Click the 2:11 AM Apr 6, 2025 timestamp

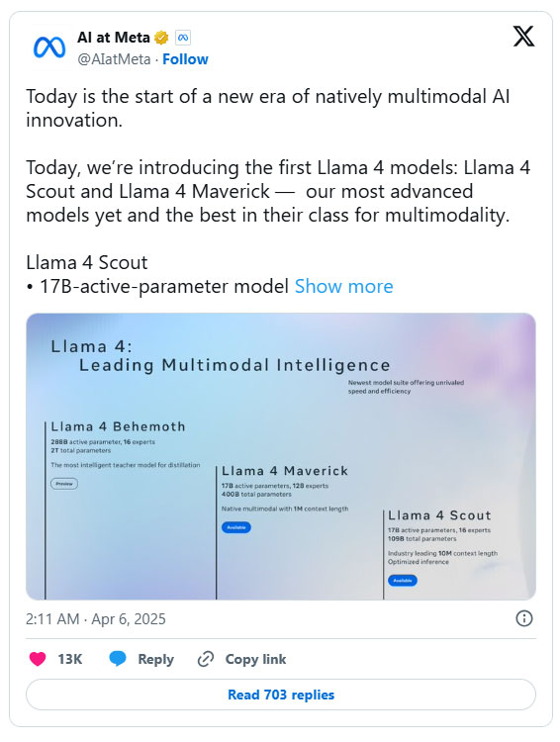coord(96,619)
